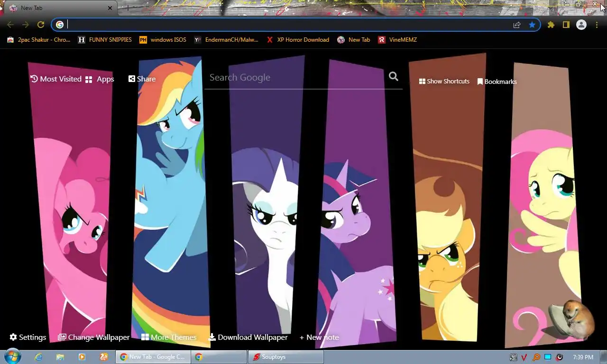This screenshot has width=607, height=364.
Task: Open the FUNNY SNIPPIES bookmark
Action: 105,40
